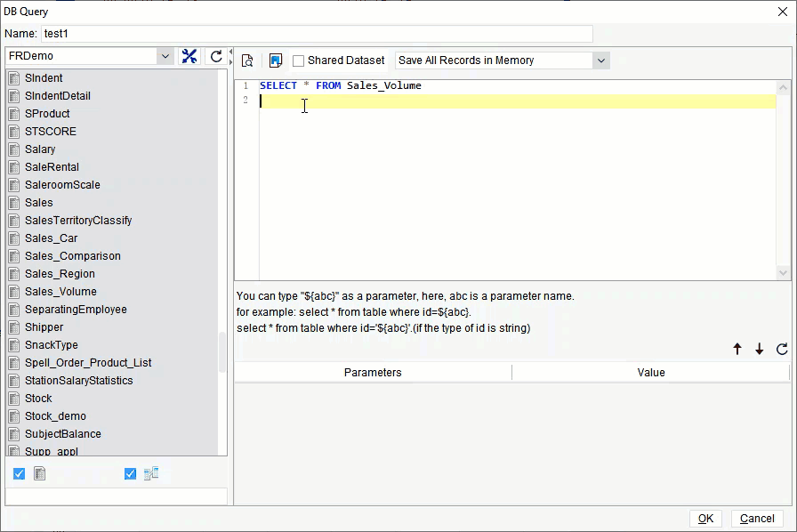
Task: Open the Save All Records in Memory dropdown
Action: (602, 60)
